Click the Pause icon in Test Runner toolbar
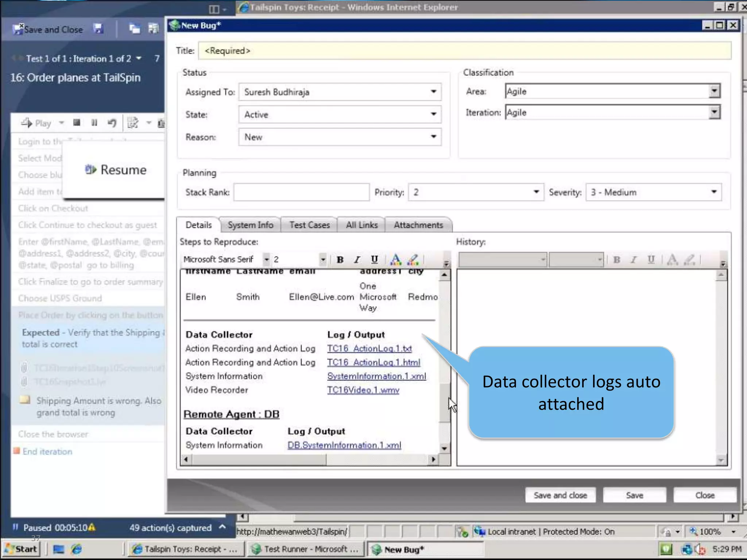 (94, 123)
